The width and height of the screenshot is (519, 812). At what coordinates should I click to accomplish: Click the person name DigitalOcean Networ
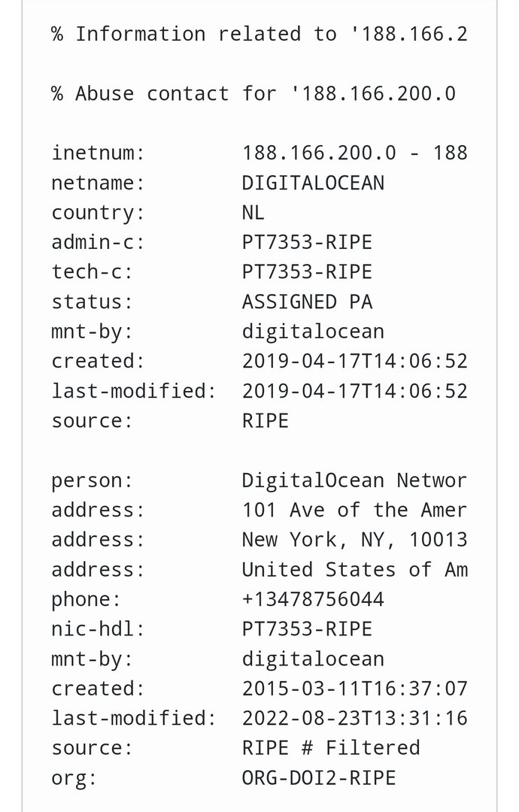tap(354, 480)
